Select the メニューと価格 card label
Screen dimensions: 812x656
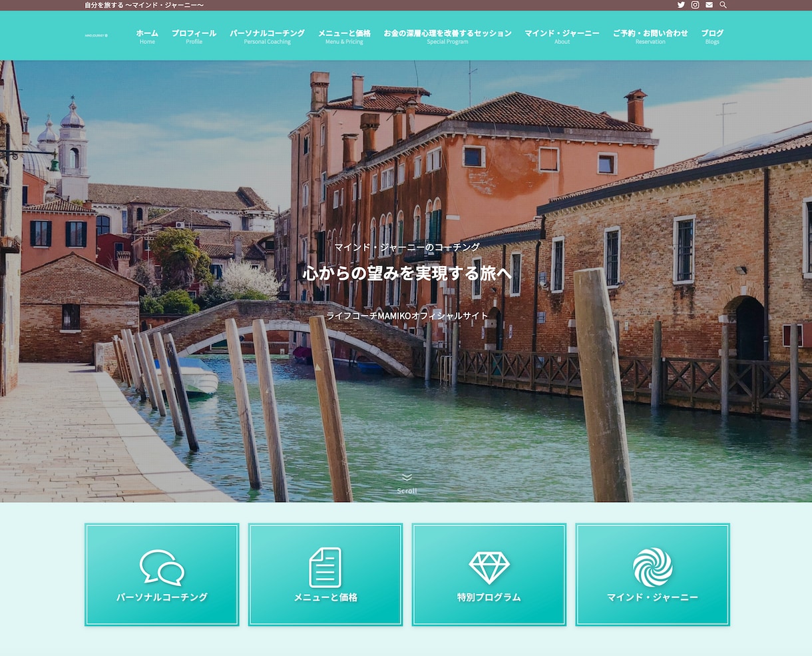pos(325,597)
